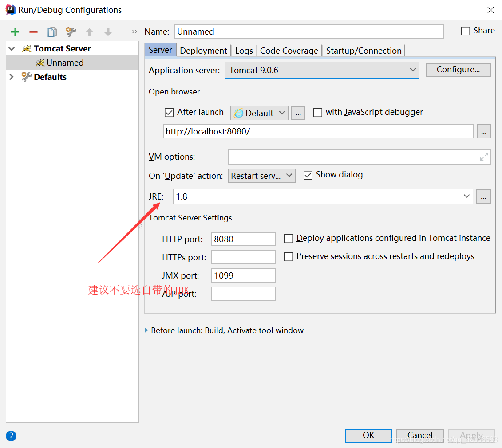Open the edit defaults wrench icon

click(x=71, y=31)
